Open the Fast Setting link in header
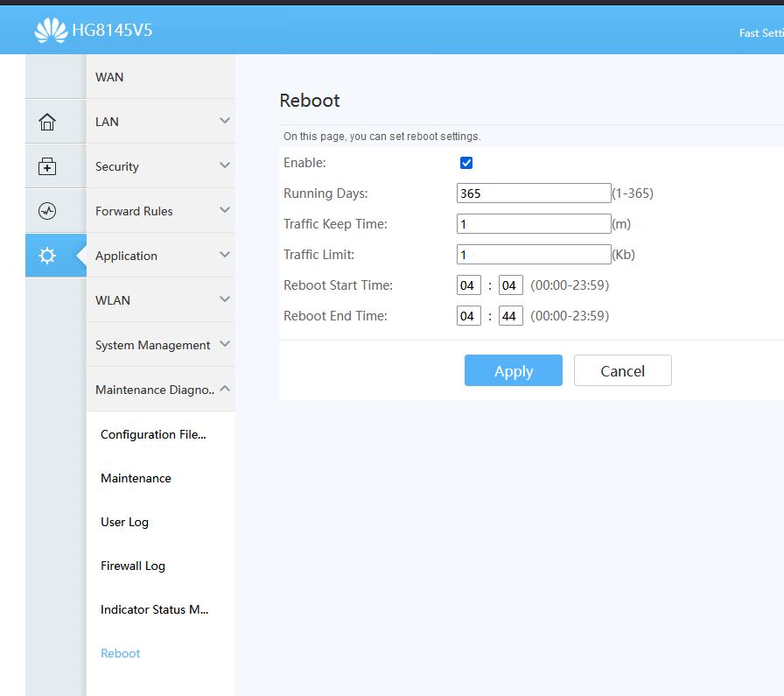 [x=760, y=33]
